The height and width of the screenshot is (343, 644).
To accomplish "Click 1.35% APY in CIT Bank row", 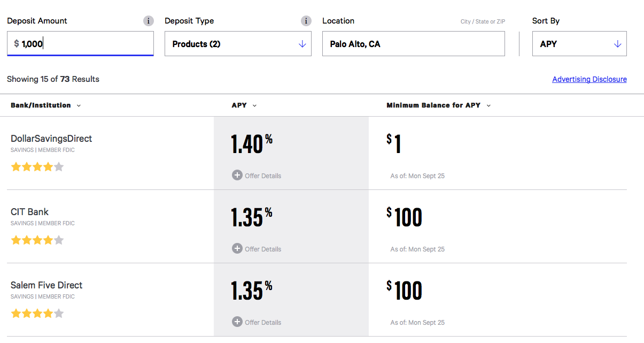I will click(x=252, y=217).
